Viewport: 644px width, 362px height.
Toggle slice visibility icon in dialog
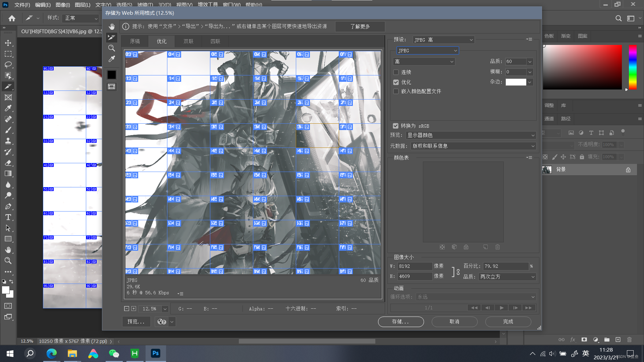[x=112, y=87]
